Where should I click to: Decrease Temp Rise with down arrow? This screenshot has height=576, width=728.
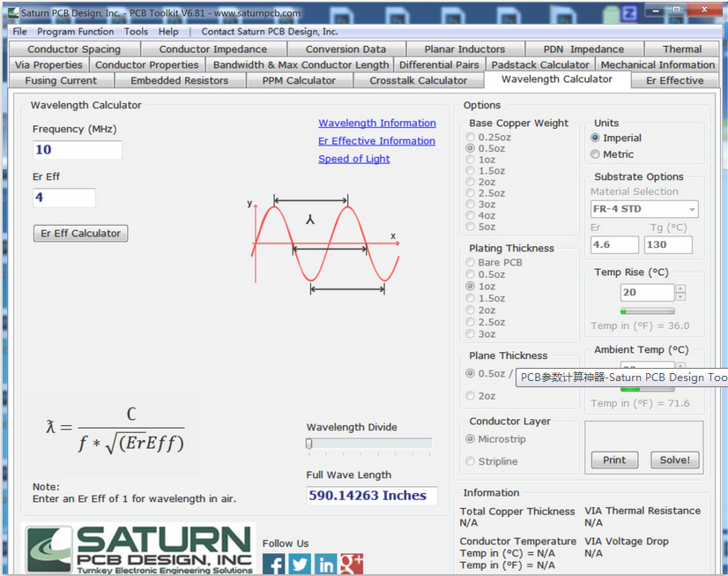tap(680, 296)
